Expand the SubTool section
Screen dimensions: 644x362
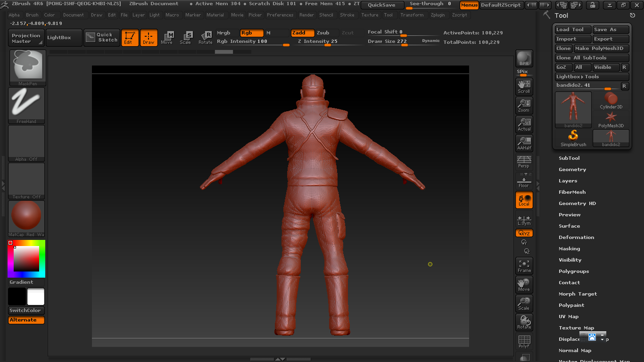(x=569, y=158)
